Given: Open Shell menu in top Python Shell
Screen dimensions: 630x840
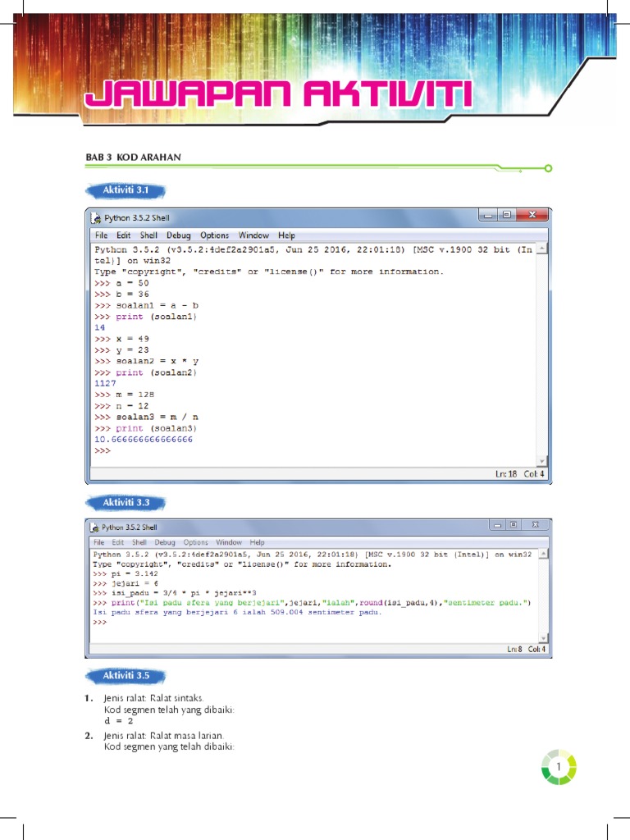Looking at the screenshot, I should (148, 235).
